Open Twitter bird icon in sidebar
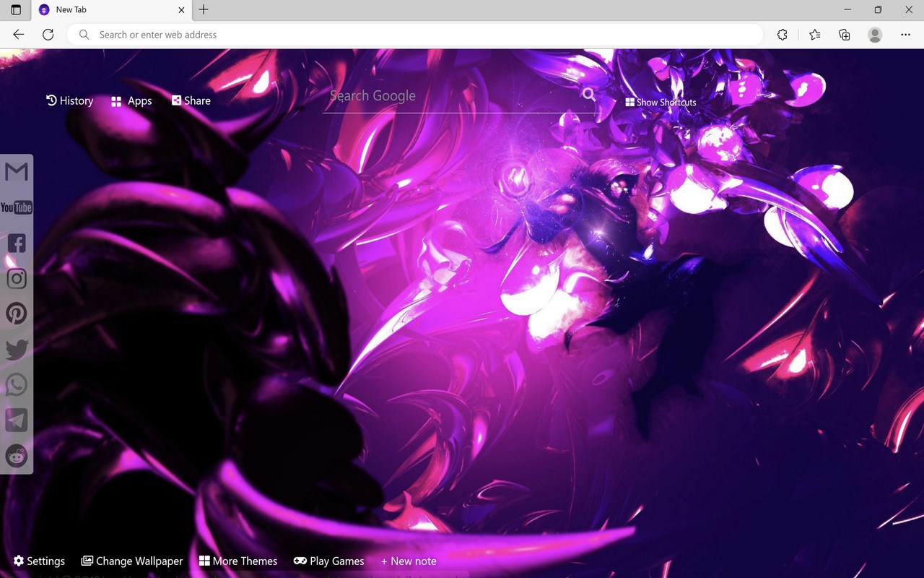 (16, 350)
